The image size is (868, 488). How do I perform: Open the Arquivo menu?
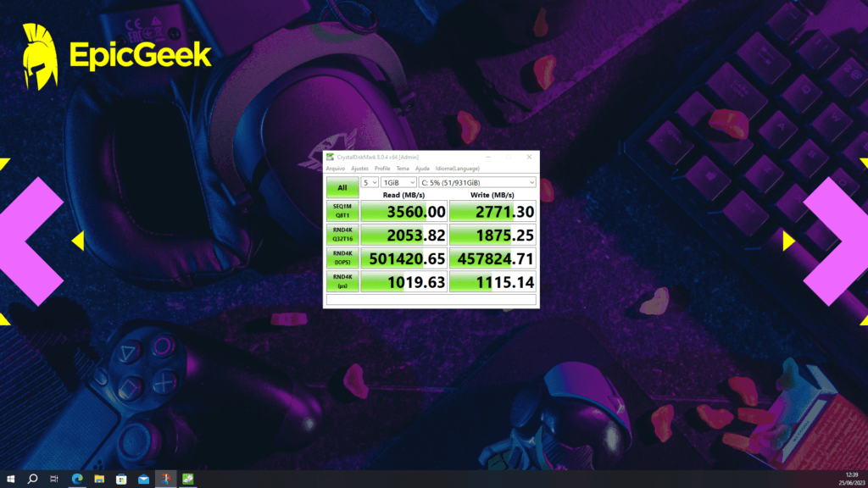coord(337,169)
